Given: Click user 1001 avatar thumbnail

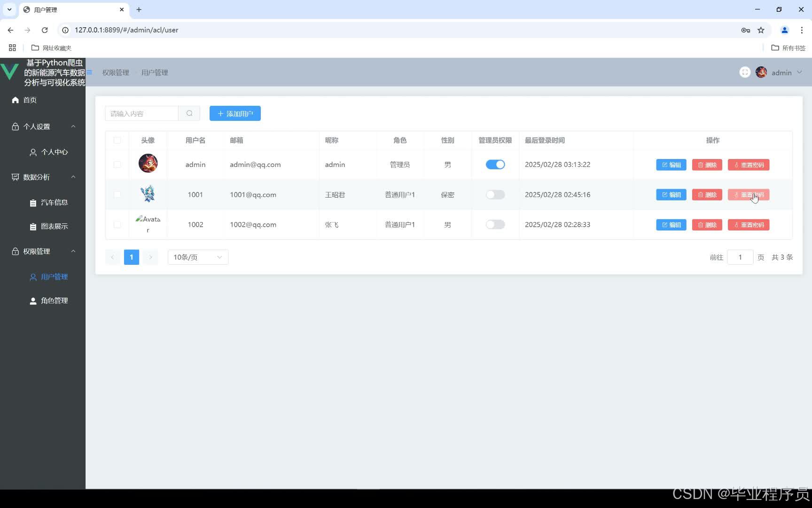Looking at the screenshot, I should point(148,194).
